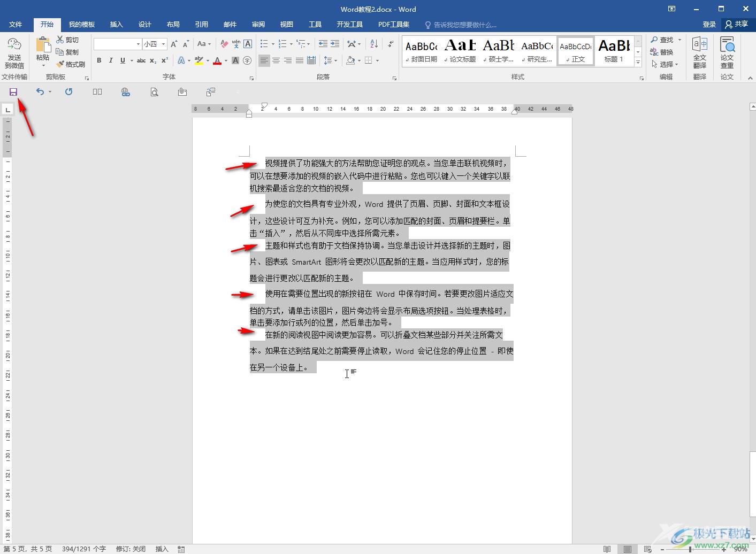Screen dimensions: 756x554
Task: Open the Select dropdown in editing group
Action: (665, 64)
